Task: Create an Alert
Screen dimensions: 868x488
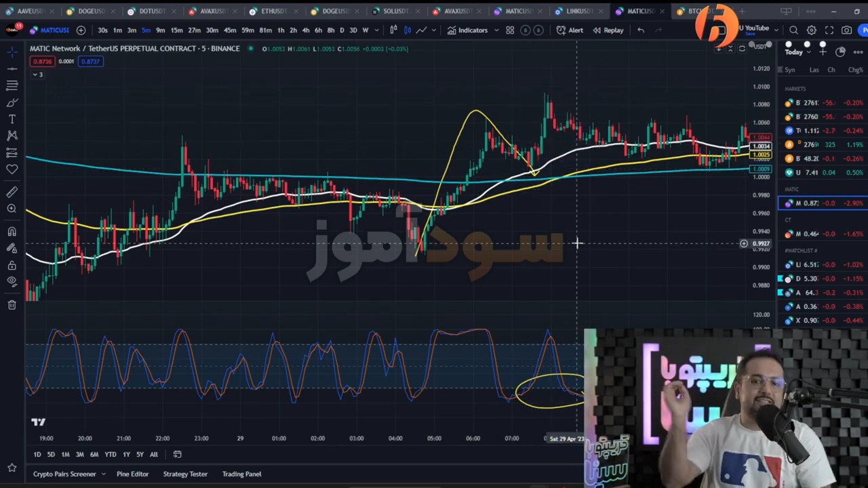Action: point(570,30)
